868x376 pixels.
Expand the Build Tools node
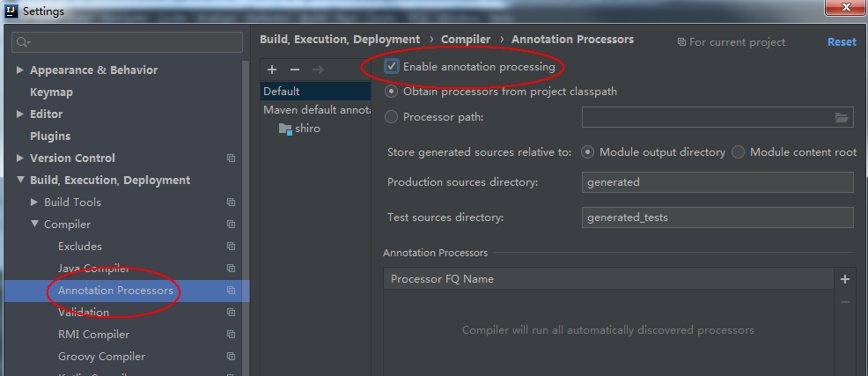pos(35,203)
